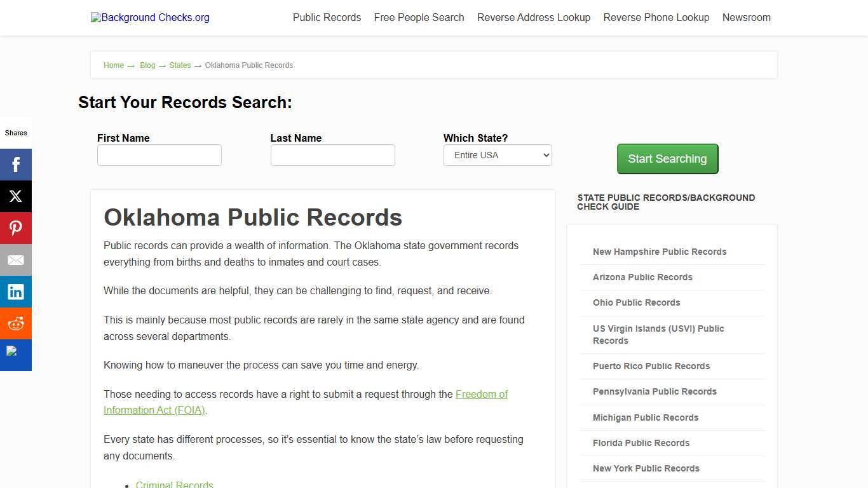This screenshot has height=488, width=868.
Task: Share the article on X
Action: click(x=16, y=196)
